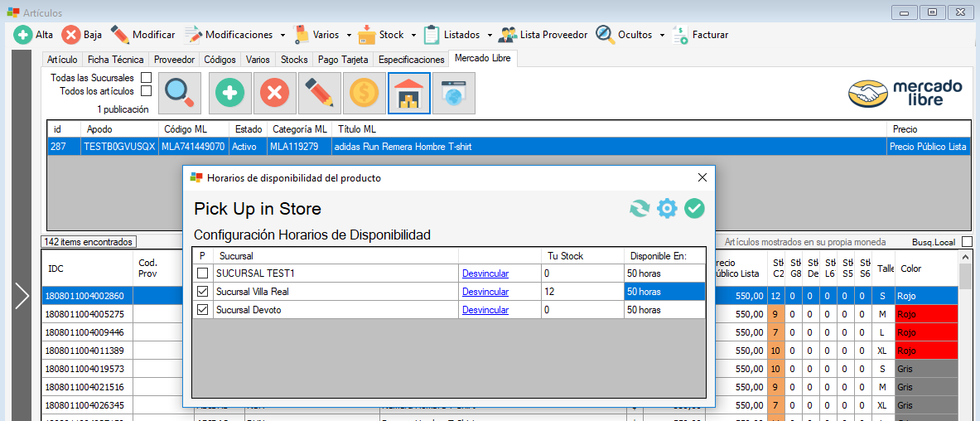The width and height of the screenshot is (980, 421).
Task: Click the Sucursal column header in dialog
Action: [336, 256]
